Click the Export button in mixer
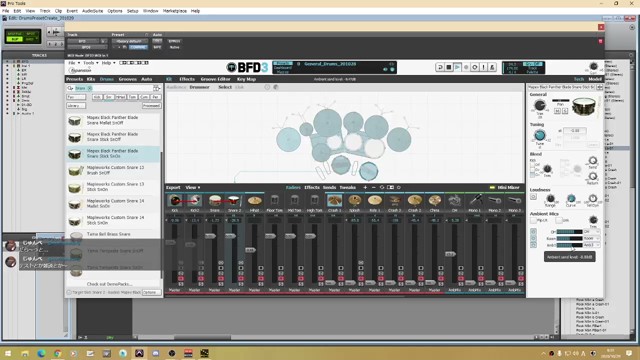 click(173, 187)
